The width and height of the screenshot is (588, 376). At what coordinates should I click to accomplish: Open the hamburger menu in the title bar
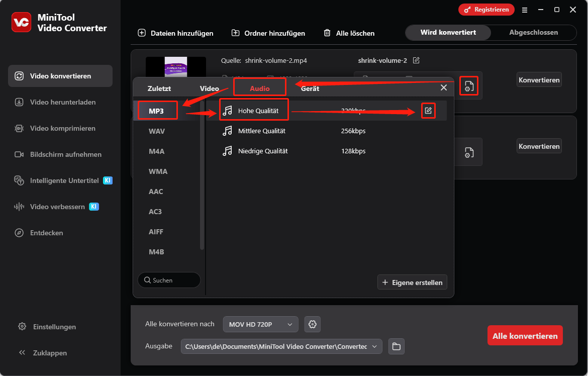[x=525, y=10]
